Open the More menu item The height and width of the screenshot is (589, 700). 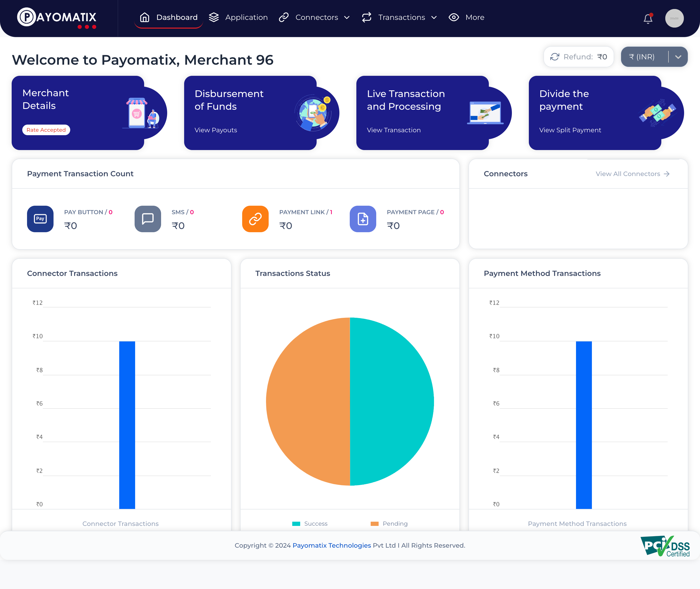click(x=466, y=17)
